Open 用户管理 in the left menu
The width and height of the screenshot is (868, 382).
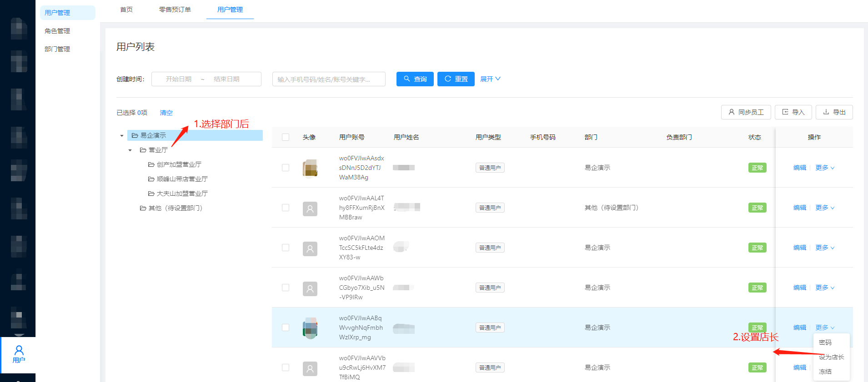pyautogui.click(x=68, y=13)
